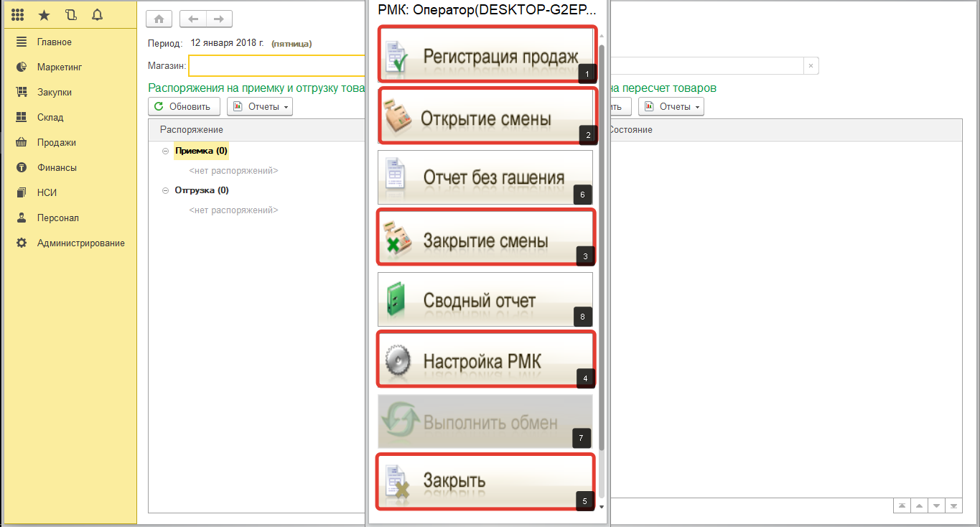Screen dimensions: 980x527
Task: Collapse the Отгрузка (0) group
Action: coord(166,190)
